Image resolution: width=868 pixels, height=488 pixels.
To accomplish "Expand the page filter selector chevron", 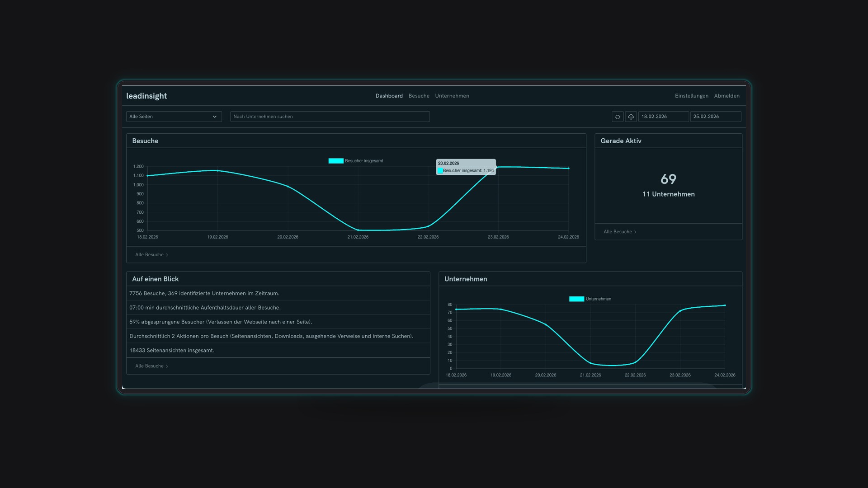I will click(215, 117).
